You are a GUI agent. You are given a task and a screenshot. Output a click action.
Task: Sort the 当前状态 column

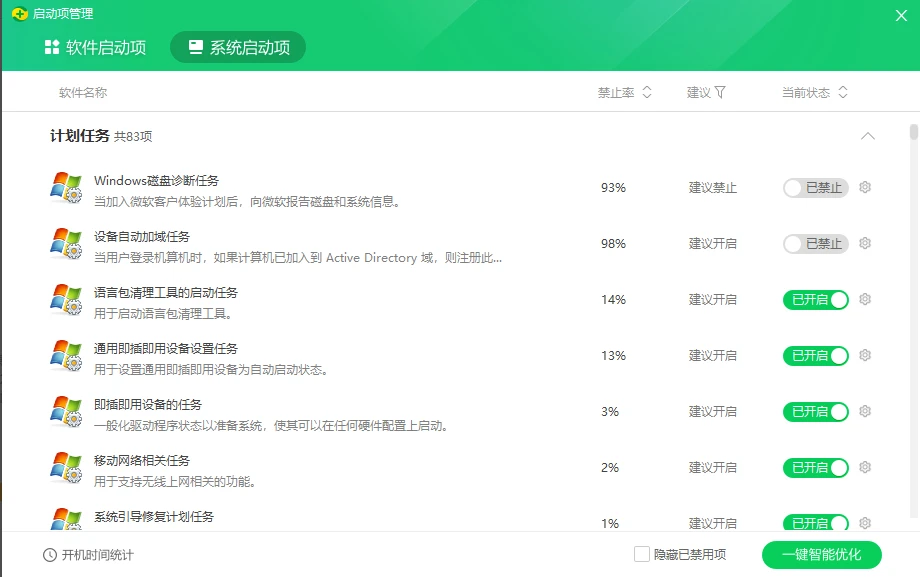tap(843, 91)
